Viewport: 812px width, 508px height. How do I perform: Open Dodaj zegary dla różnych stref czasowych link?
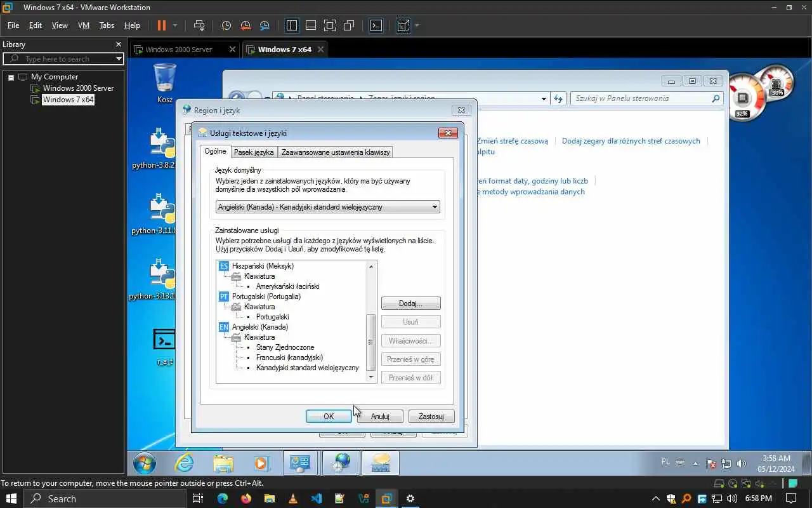[631, 141]
